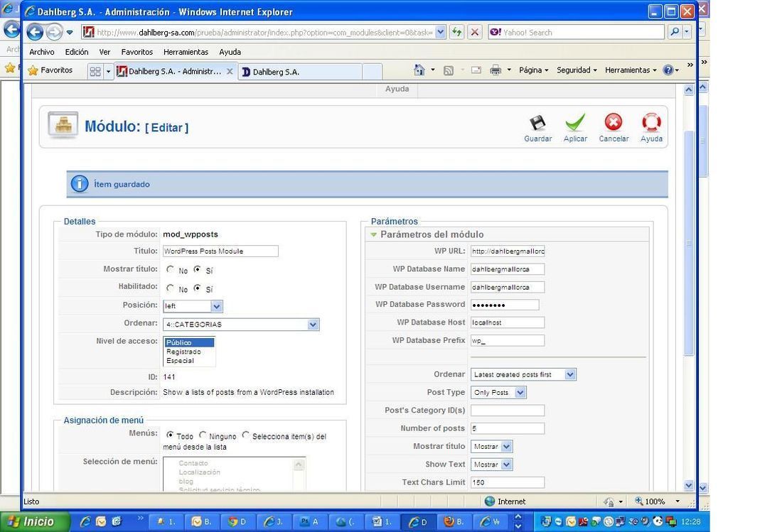Click the Inicio start button

(x=34, y=521)
